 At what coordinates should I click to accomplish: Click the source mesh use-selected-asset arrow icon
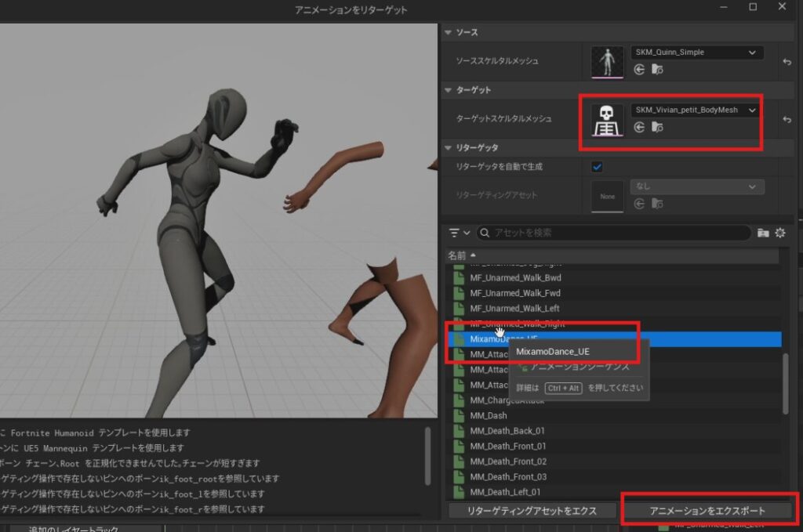coord(639,70)
